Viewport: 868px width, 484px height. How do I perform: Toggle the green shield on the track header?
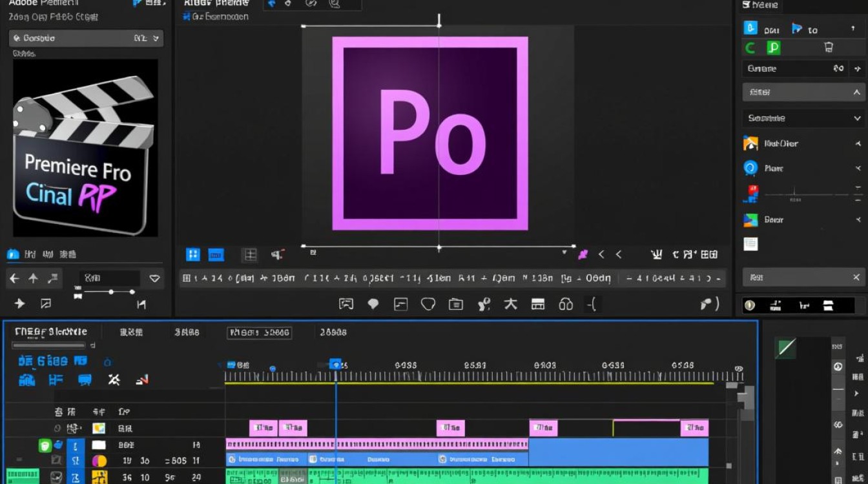click(x=45, y=445)
